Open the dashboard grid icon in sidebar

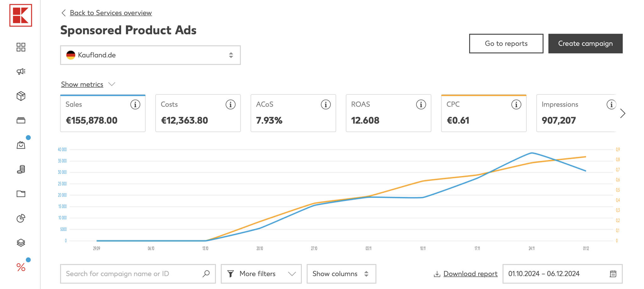coord(21,47)
